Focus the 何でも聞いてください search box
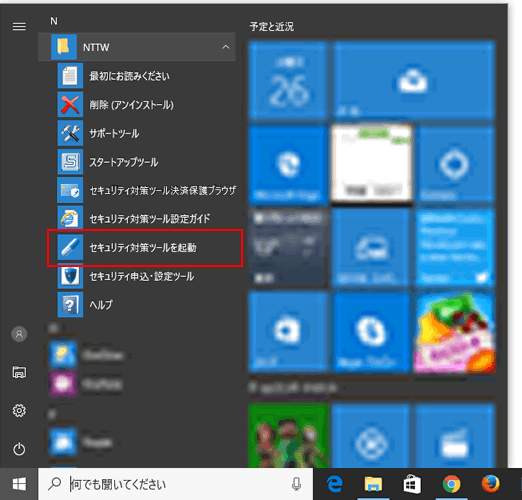The width and height of the screenshot is (522, 500). click(x=175, y=484)
